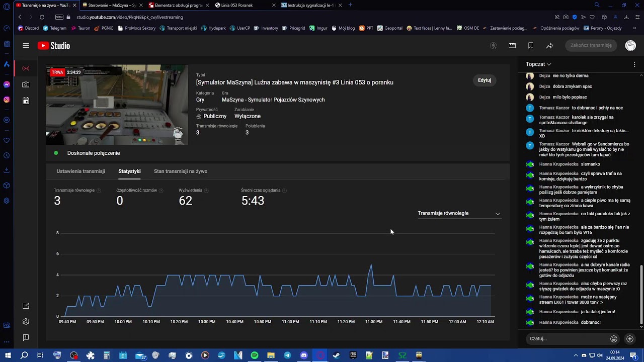The image size is (644, 362).
Task: Open the calendar manage icon in Studio sidebar
Action: pos(26,101)
